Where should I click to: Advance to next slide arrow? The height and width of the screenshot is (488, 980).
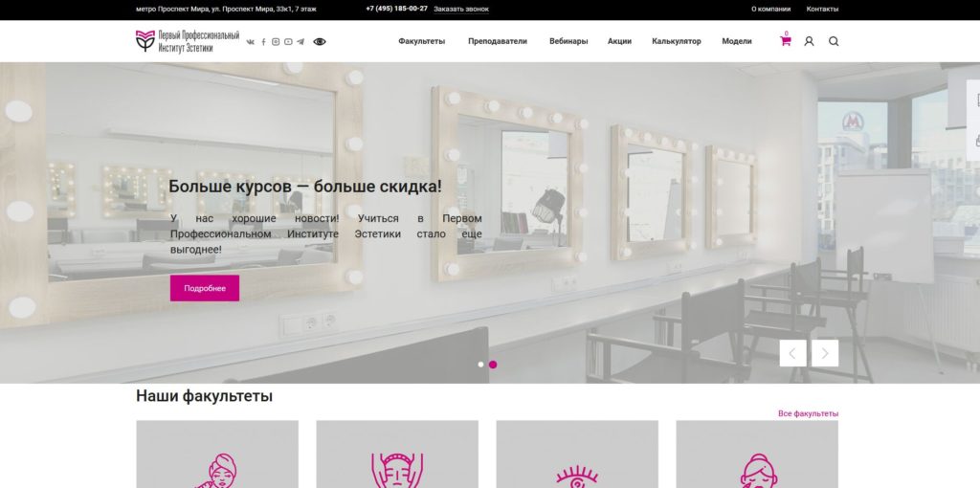825,353
